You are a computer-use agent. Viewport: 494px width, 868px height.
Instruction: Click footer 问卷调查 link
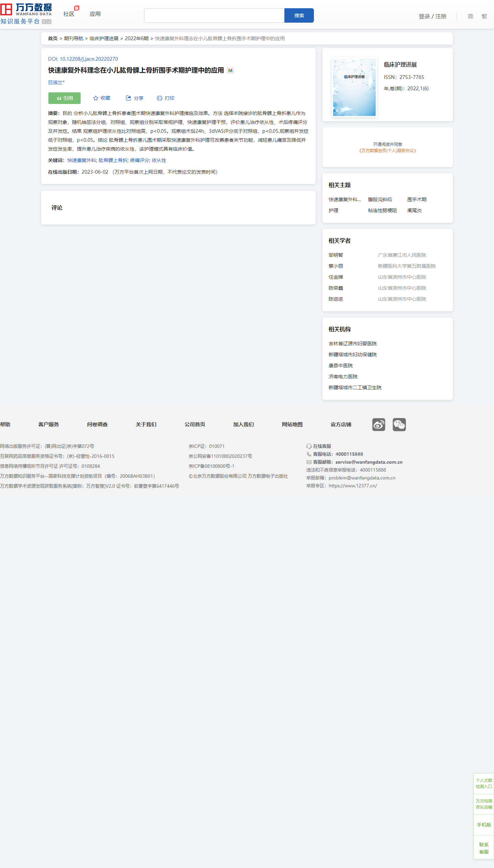pos(97,425)
